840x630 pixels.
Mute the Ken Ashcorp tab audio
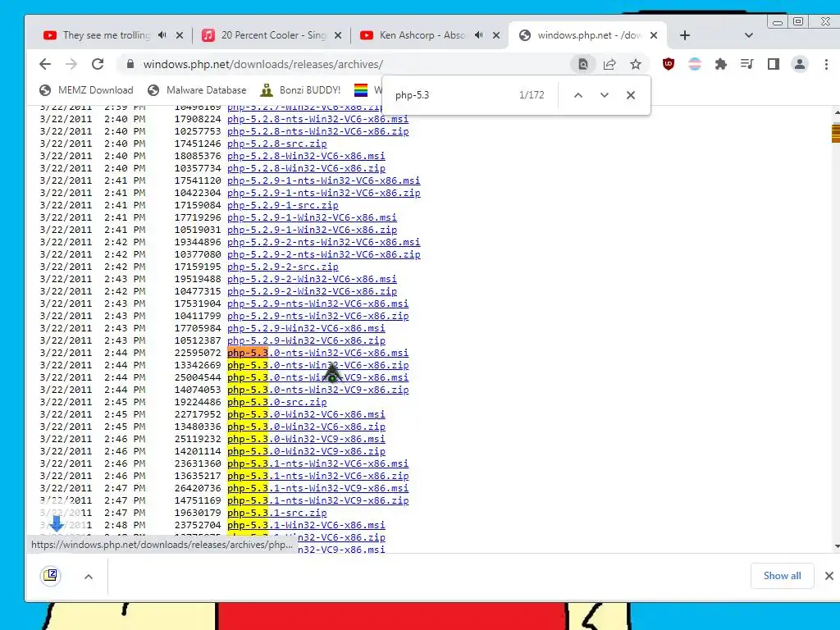coord(479,35)
